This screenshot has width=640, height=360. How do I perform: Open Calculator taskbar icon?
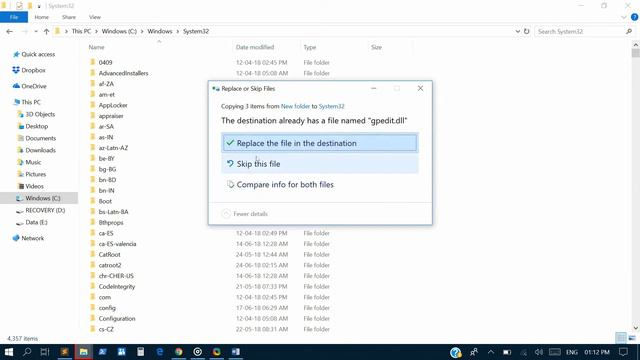[140, 352]
